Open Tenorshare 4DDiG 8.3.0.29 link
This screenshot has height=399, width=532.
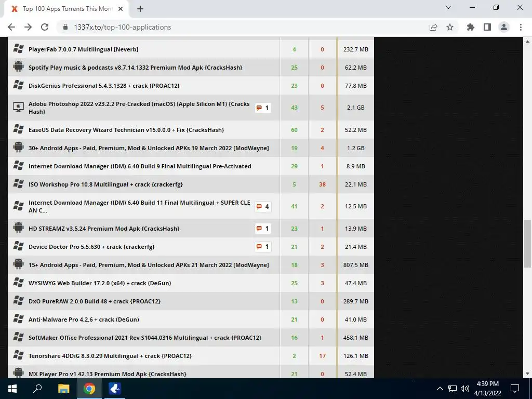coord(110,356)
